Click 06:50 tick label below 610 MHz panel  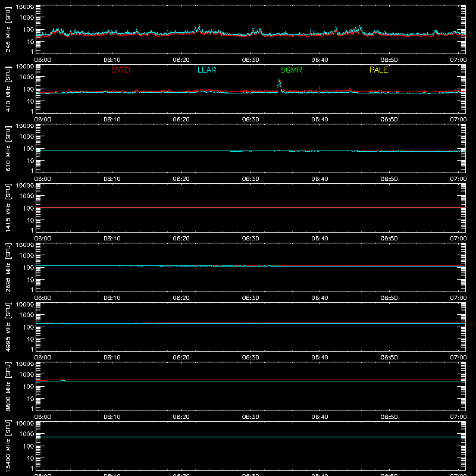pyautogui.click(x=389, y=179)
